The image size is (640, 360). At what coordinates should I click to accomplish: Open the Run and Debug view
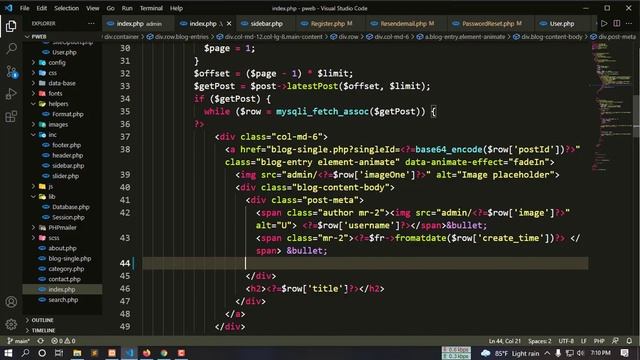[11, 94]
